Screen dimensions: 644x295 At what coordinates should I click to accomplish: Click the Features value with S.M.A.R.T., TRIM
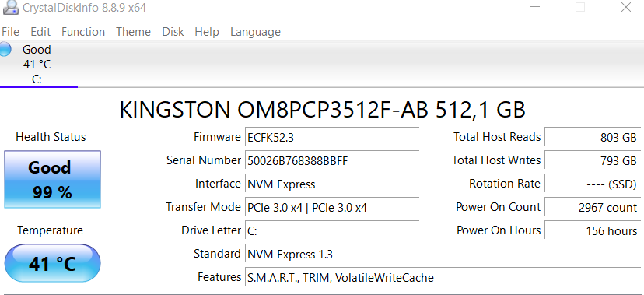(x=443, y=278)
